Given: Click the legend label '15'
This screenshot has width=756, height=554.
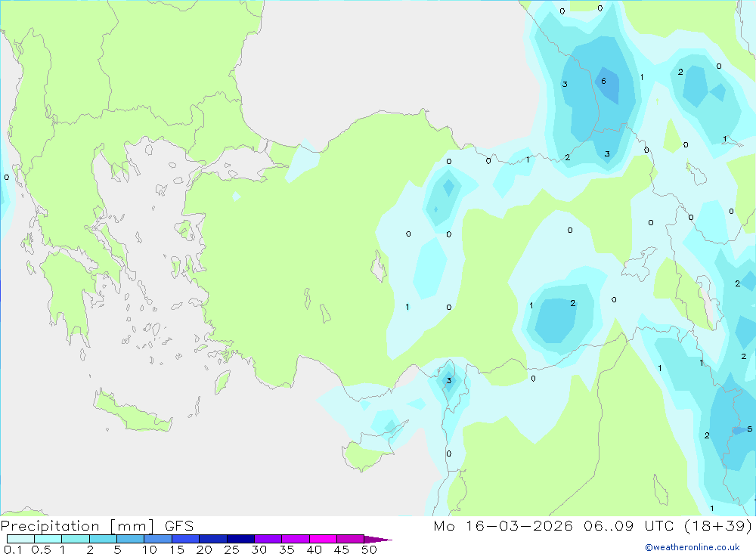Looking at the screenshot, I should point(176,549).
